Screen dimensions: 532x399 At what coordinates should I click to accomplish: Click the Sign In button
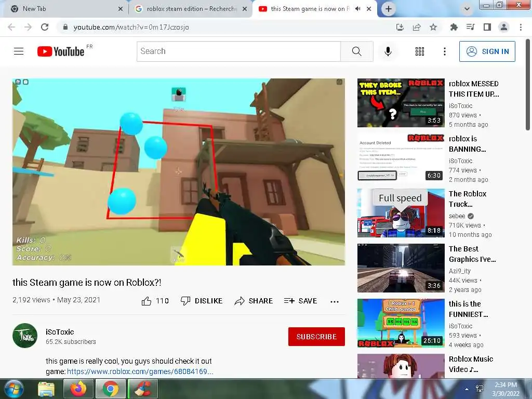pos(487,51)
